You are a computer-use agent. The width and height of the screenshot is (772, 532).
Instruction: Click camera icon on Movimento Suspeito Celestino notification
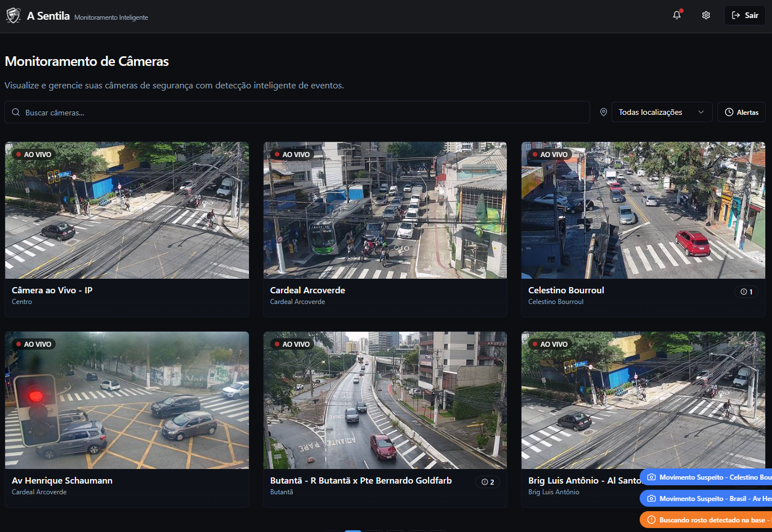click(651, 477)
